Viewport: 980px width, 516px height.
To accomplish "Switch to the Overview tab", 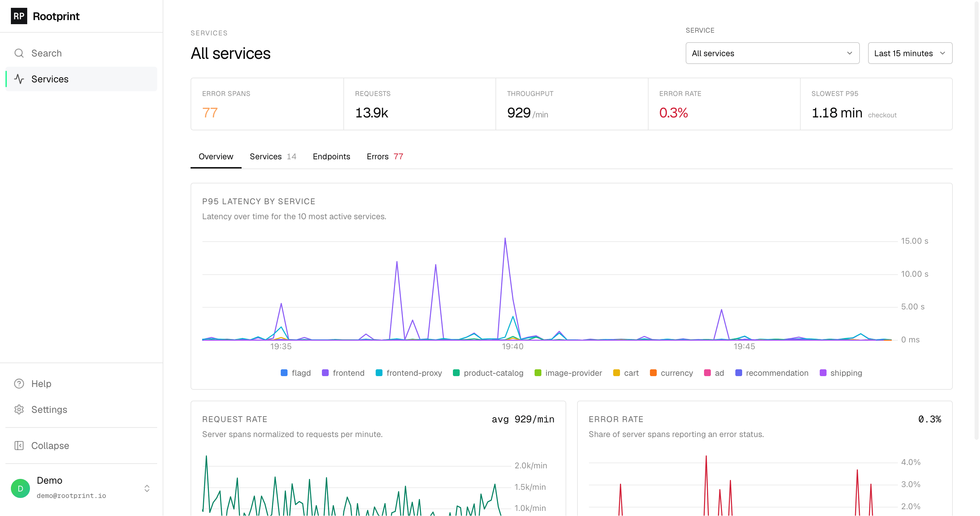I will click(216, 157).
